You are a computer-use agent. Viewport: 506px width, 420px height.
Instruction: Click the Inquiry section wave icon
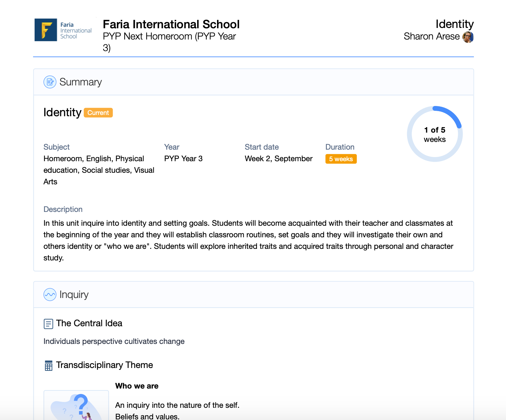pos(50,294)
